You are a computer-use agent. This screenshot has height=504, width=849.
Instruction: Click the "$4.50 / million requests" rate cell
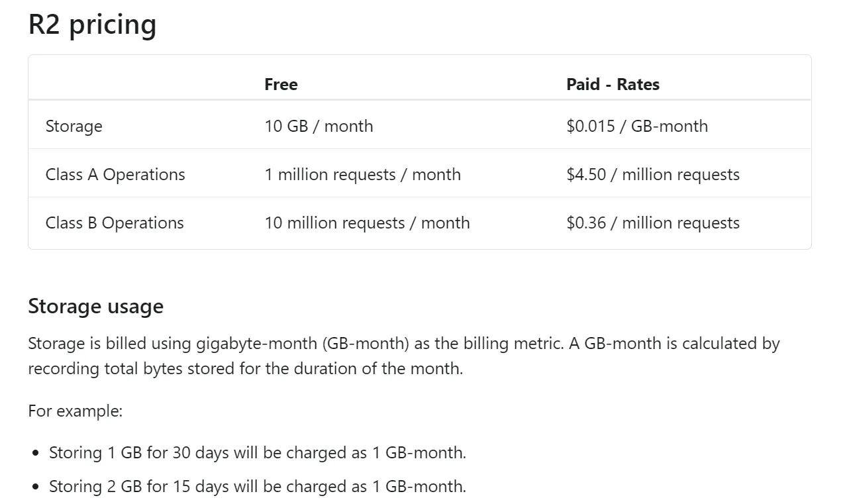coord(652,174)
